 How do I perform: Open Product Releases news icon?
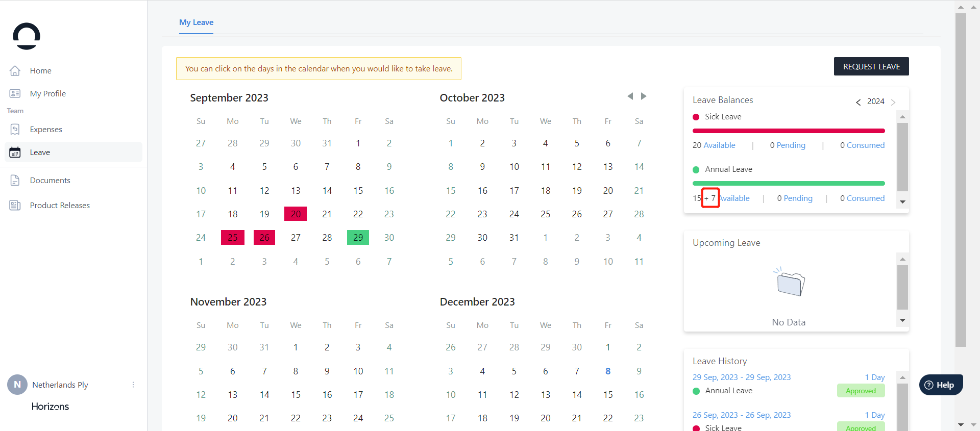pyautogui.click(x=15, y=205)
